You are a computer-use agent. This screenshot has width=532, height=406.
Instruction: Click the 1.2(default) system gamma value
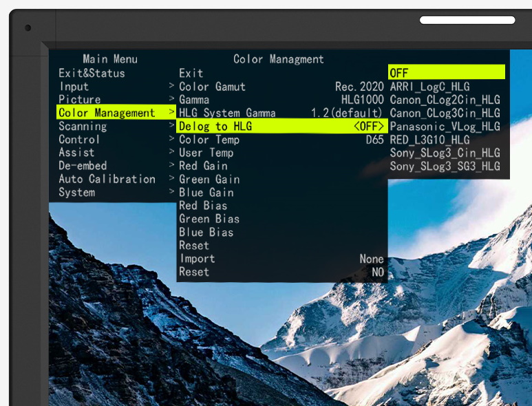tap(347, 113)
